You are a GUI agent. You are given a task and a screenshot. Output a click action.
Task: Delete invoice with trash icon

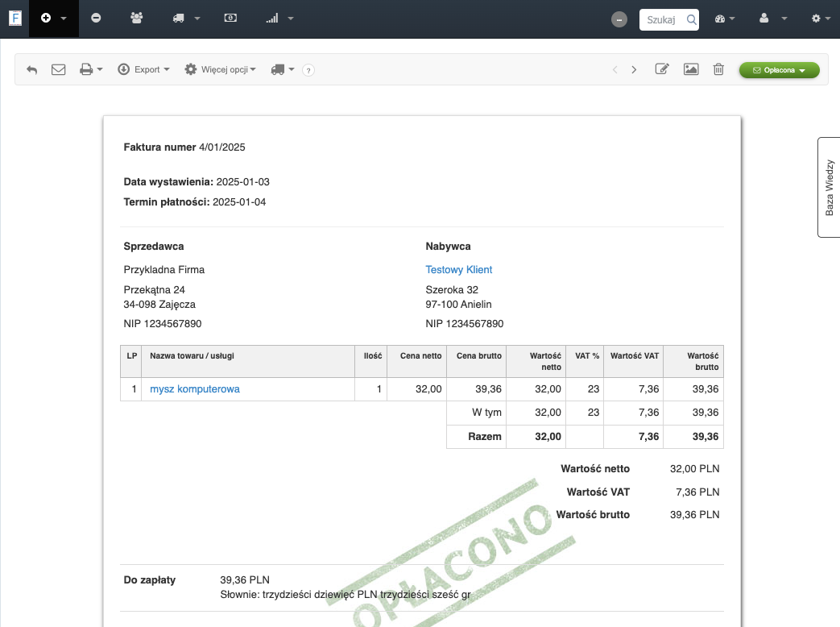(x=718, y=69)
